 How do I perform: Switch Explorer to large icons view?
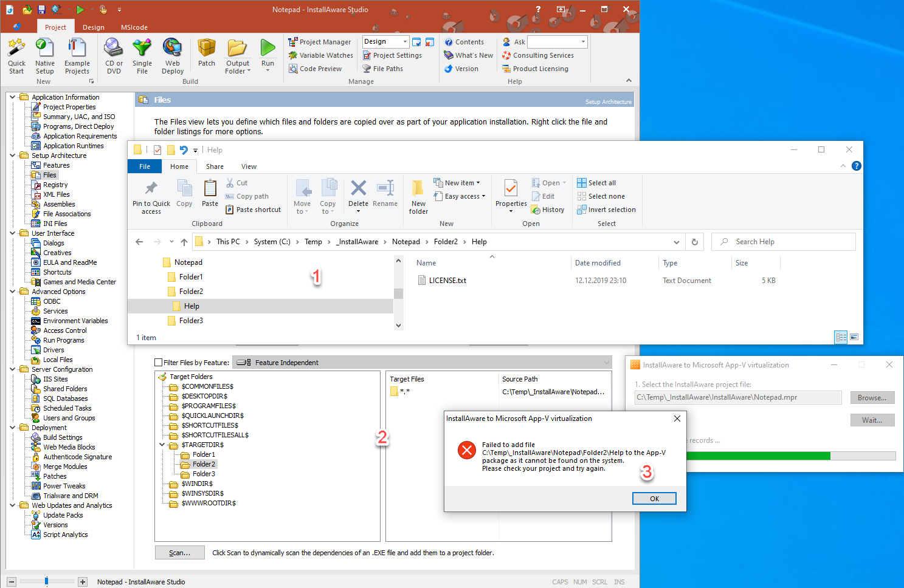pyautogui.click(x=854, y=337)
